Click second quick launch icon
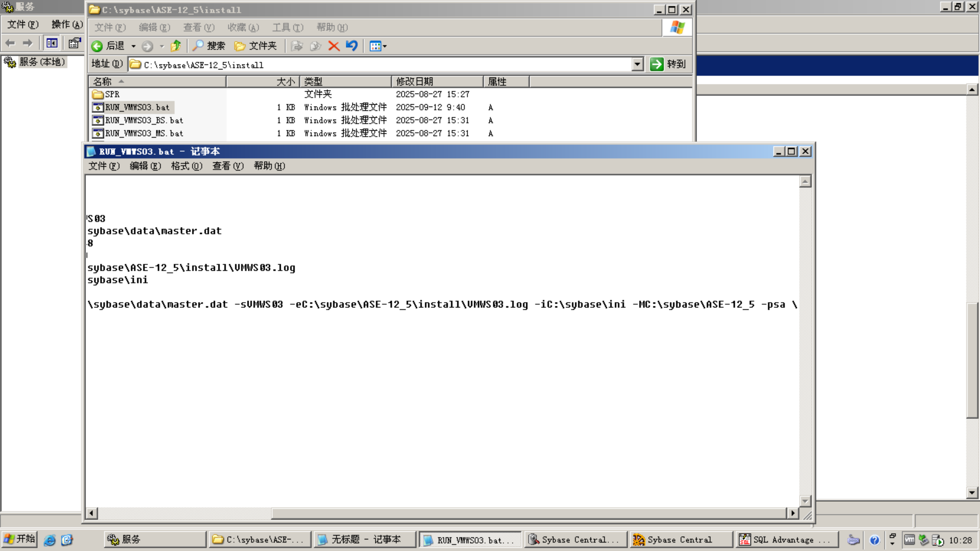The height and width of the screenshot is (551, 980). click(x=67, y=540)
